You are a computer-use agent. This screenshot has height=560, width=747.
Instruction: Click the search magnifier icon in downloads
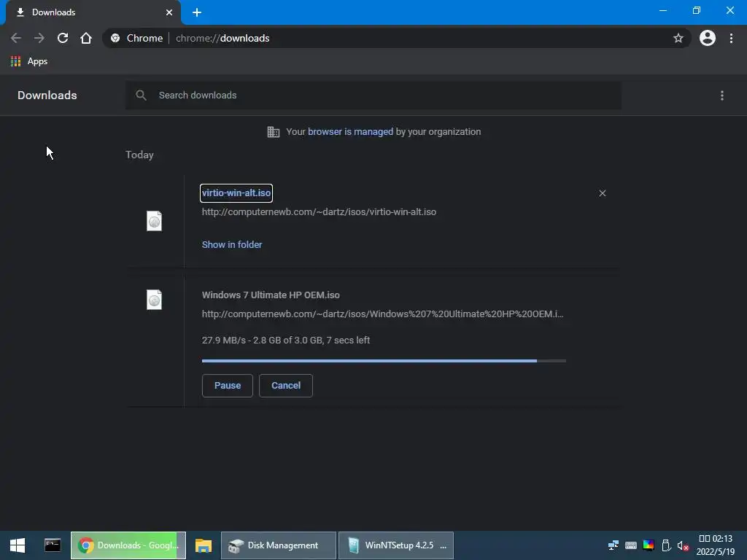point(141,96)
